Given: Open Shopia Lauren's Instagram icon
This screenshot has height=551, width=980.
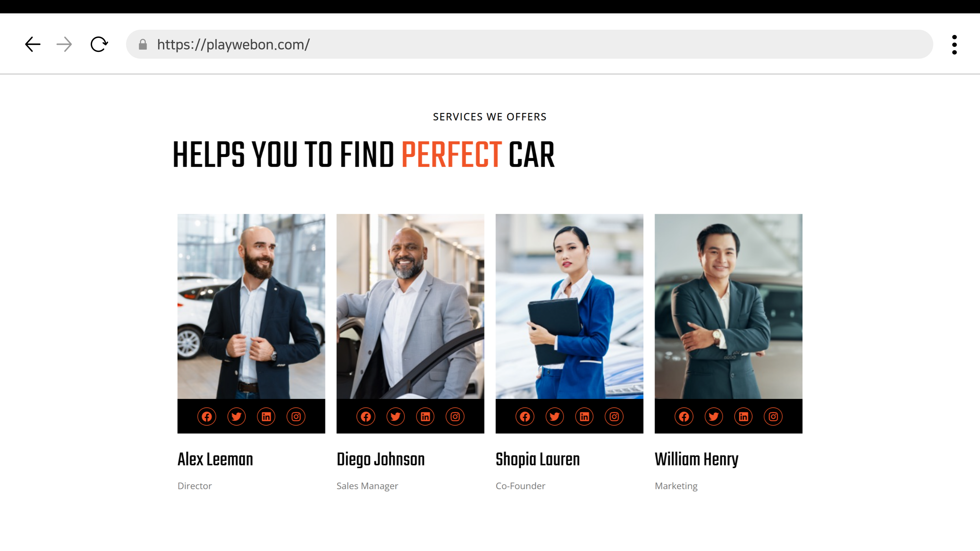Looking at the screenshot, I should coord(614,417).
